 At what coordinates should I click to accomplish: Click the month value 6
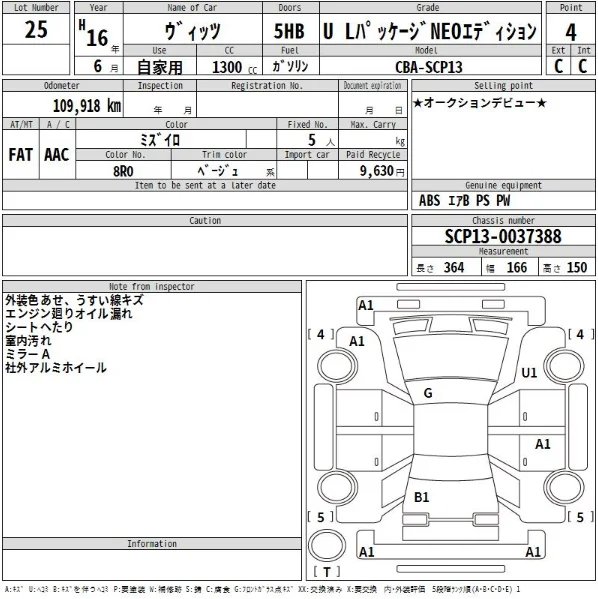(98, 66)
